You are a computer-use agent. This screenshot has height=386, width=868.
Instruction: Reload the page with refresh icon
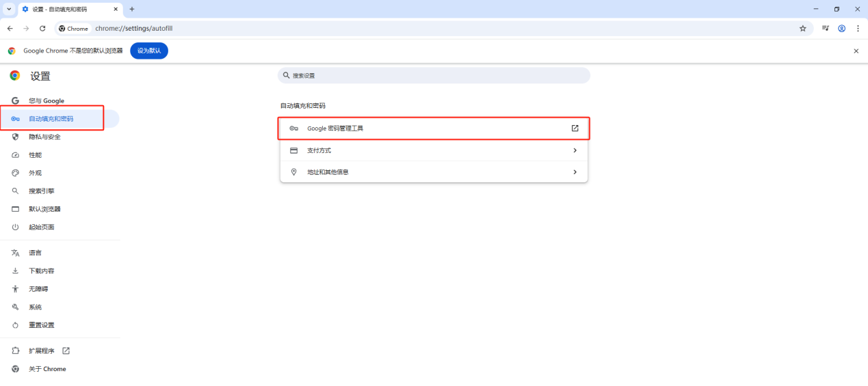[42, 29]
